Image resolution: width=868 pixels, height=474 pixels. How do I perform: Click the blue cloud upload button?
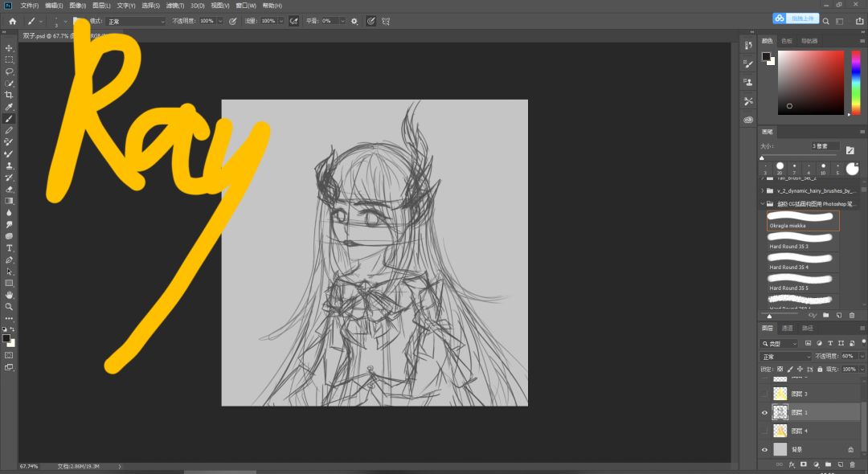(x=796, y=18)
